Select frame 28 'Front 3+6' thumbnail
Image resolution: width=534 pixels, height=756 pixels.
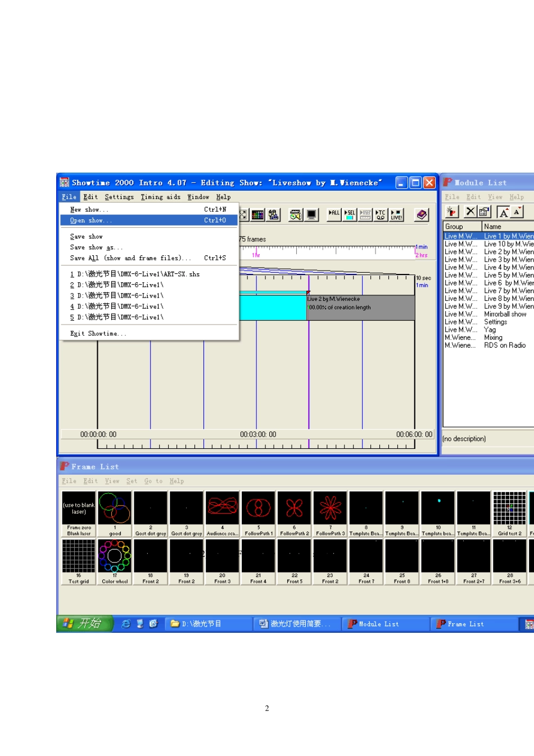[510, 562]
